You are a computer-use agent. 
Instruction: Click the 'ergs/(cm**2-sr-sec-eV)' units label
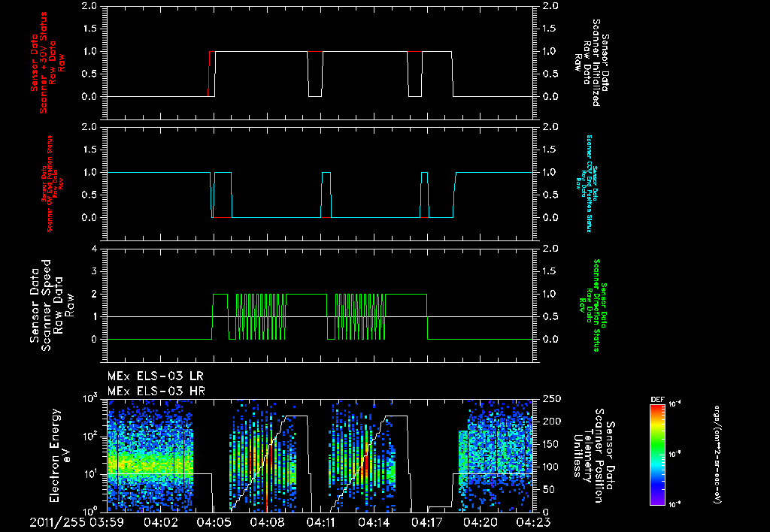[x=717, y=455]
